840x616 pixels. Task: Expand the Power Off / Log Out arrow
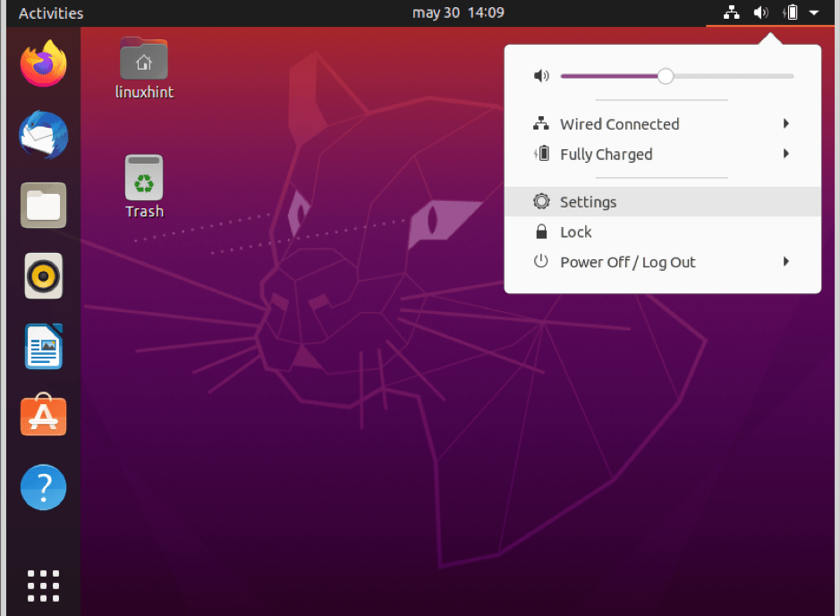click(786, 262)
